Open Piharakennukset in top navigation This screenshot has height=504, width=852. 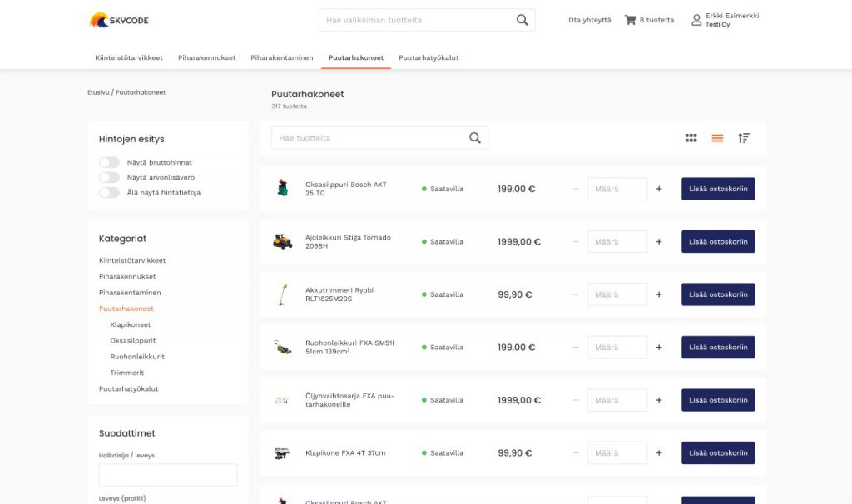(x=206, y=57)
